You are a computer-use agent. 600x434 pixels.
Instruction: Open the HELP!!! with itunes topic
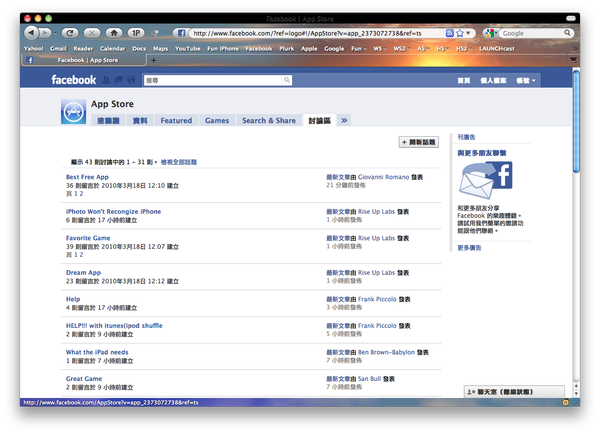click(114, 326)
